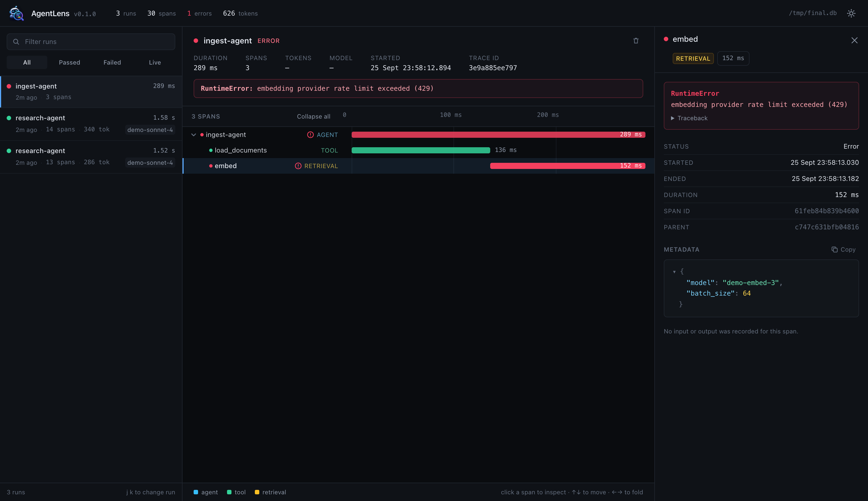868x501 pixels.
Task: Collapse the ingest-agent span tree chevron
Action: point(194,135)
